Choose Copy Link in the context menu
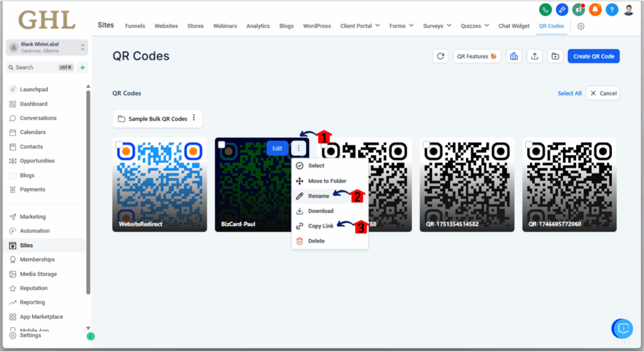Viewport: 644px width, 352px height. [321, 226]
